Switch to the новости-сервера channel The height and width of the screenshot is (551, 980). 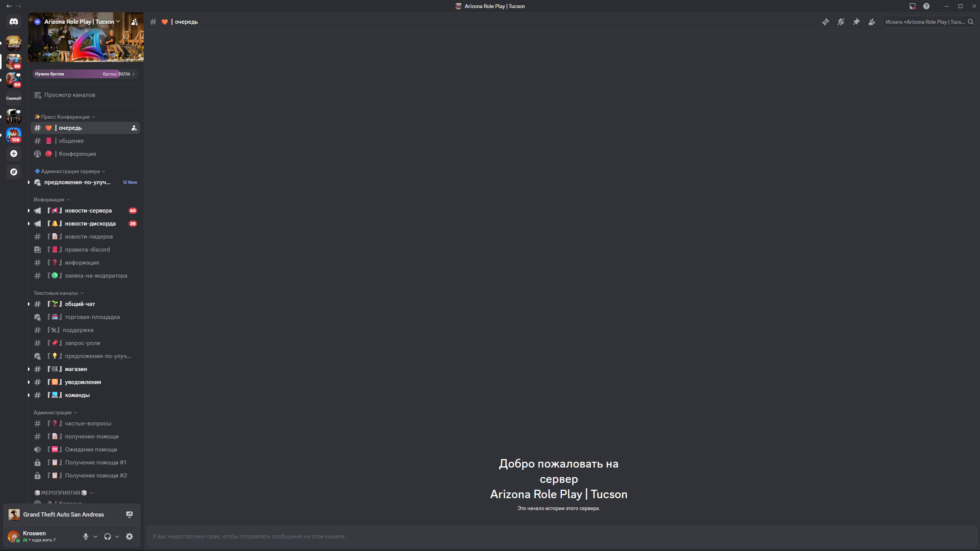click(88, 211)
